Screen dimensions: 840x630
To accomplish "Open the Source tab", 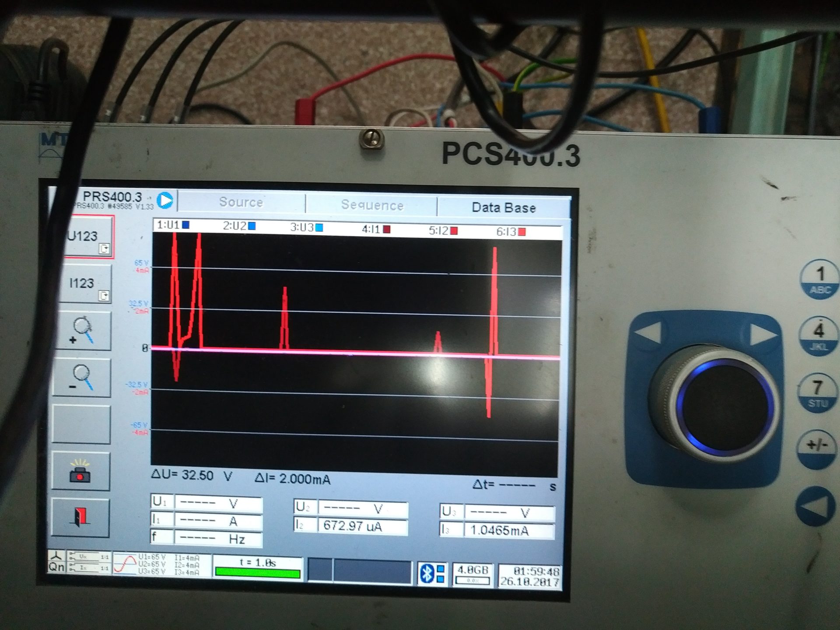I will click(x=241, y=202).
